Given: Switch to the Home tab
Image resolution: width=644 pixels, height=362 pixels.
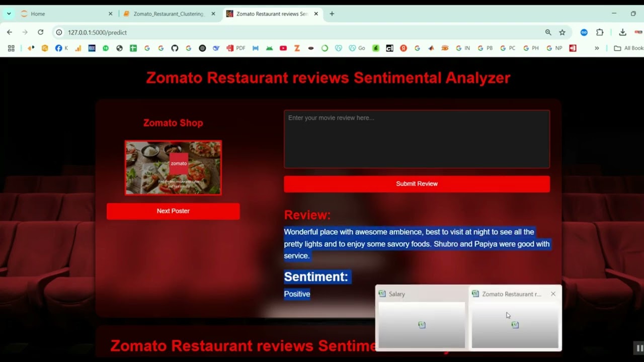Looking at the screenshot, I should [65, 14].
